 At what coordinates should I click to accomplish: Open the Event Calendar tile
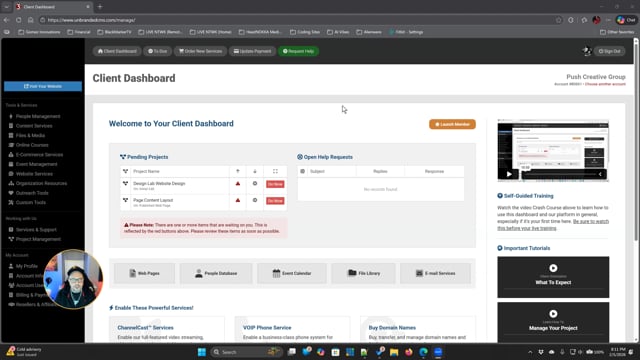coord(292,273)
